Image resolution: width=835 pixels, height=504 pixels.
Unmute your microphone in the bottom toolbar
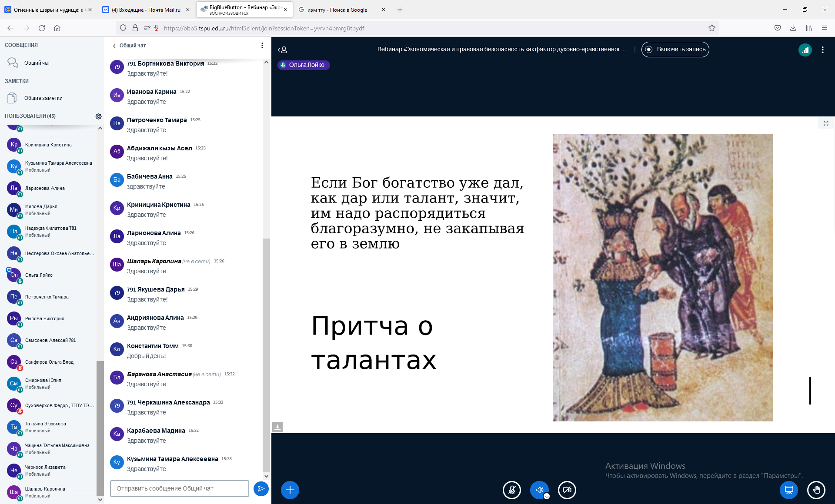(512, 490)
